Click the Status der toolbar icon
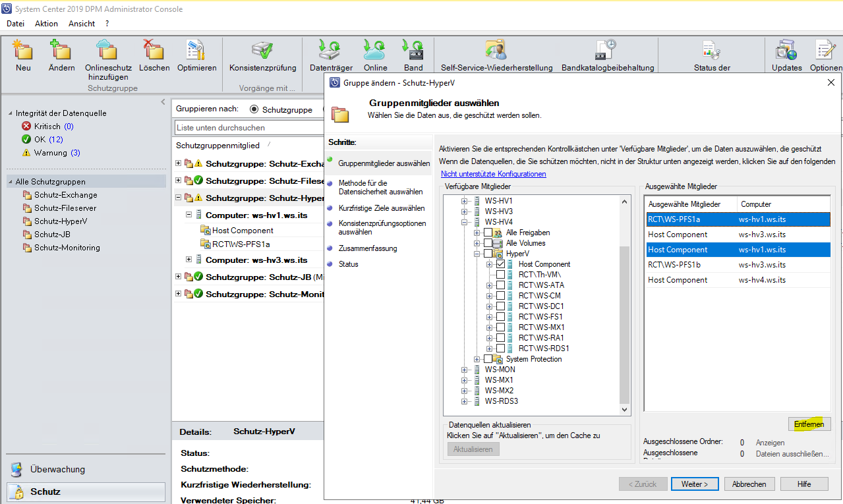Image resolution: width=843 pixels, height=504 pixels. coord(712,51)
